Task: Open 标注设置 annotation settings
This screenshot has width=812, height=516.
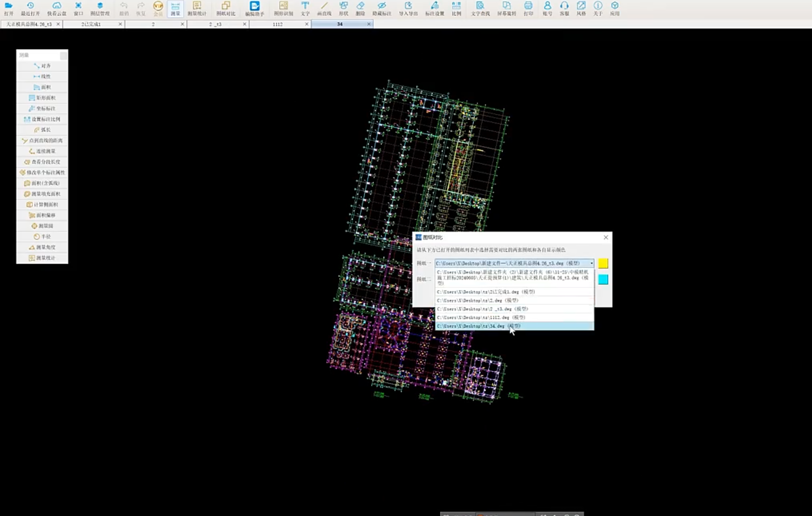Action: (x=435, y=9)
